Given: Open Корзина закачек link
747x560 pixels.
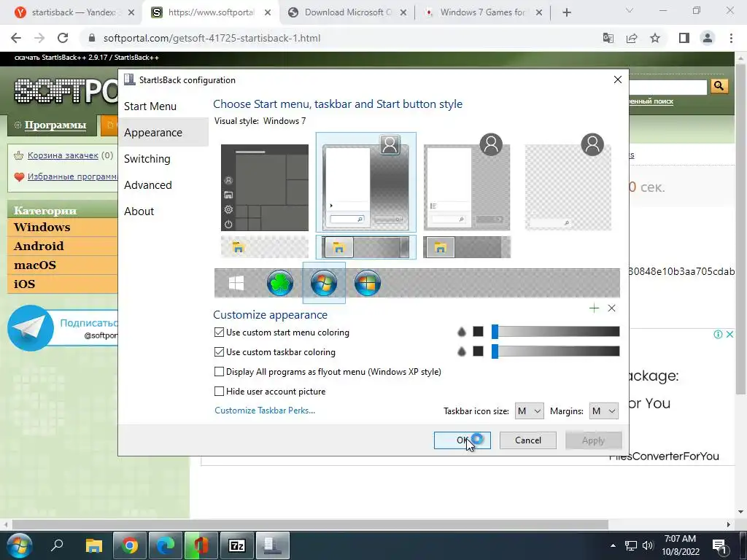Looking at the screenshot, I should click(x=63, y=155).
